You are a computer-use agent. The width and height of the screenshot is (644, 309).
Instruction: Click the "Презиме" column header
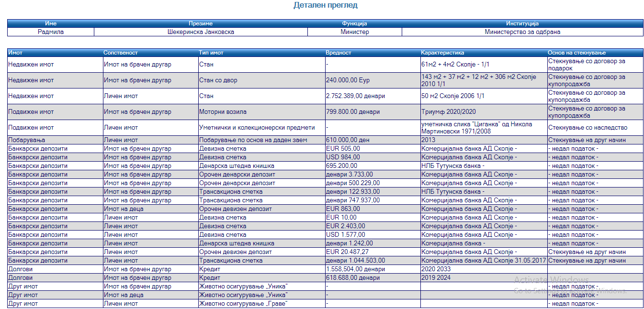[201, 23]
